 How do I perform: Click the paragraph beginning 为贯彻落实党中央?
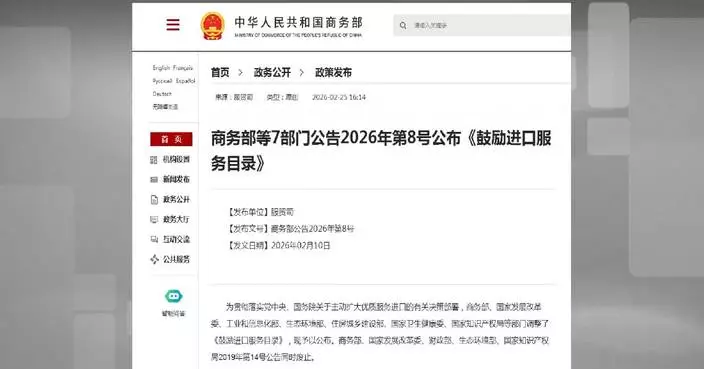coord(380,332)
